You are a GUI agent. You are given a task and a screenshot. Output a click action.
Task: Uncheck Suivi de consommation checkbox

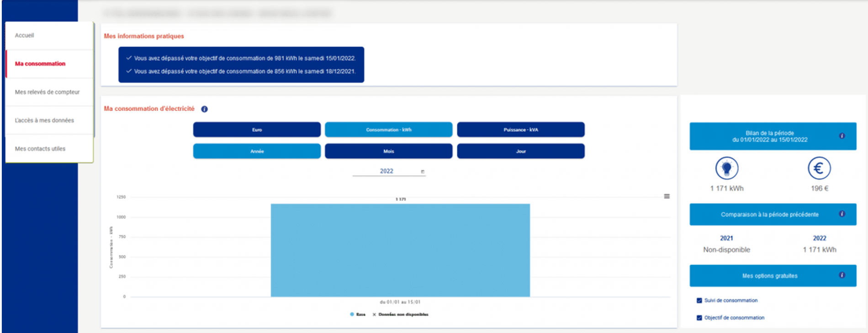click(x=699, y=301)
